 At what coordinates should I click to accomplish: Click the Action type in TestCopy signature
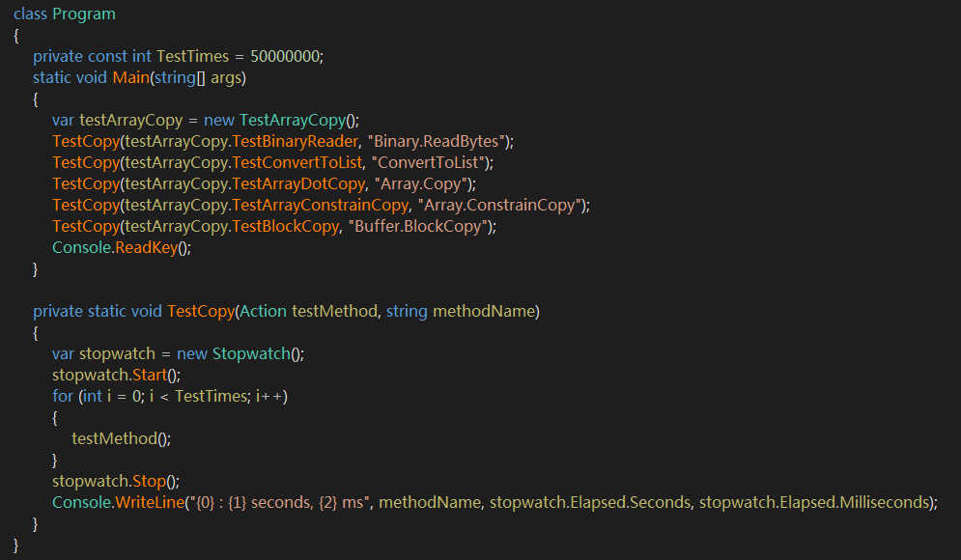pos(263,311)
